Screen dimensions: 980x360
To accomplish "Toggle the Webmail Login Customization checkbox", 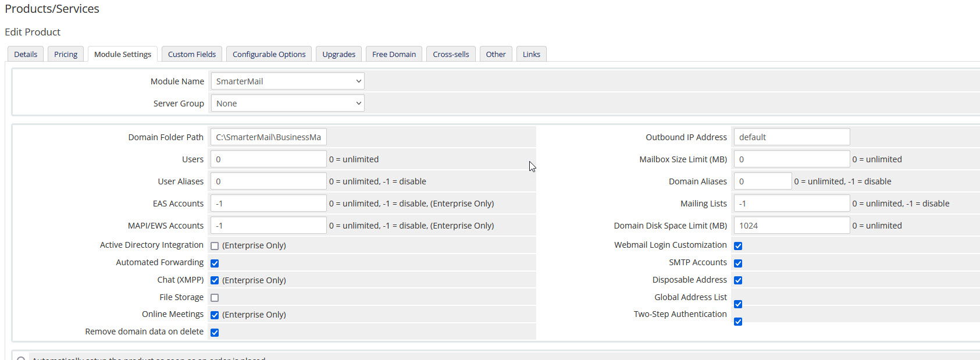I will tap(738, 246).
